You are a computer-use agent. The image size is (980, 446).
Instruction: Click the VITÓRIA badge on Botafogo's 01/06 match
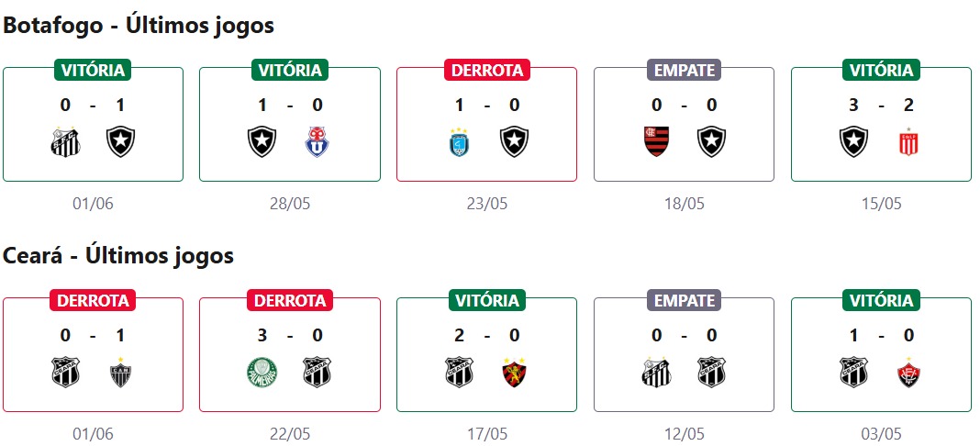click(x=93, y=70)
